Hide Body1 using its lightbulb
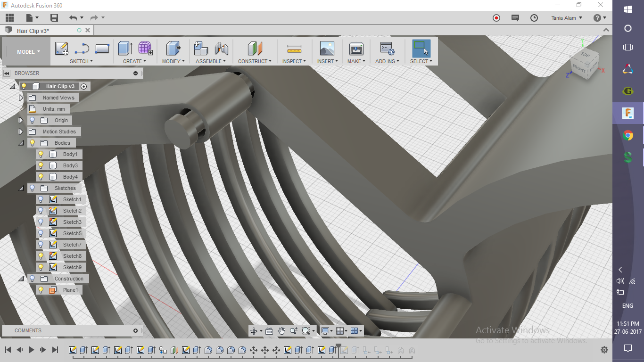Screen dimensions: 644x362 pyautogui.click(x=41, y=154)
